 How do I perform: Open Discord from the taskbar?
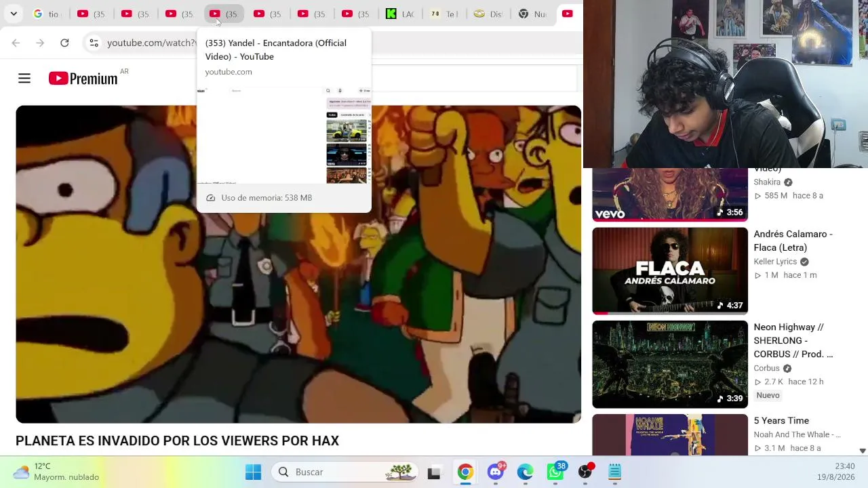point(496,472)
